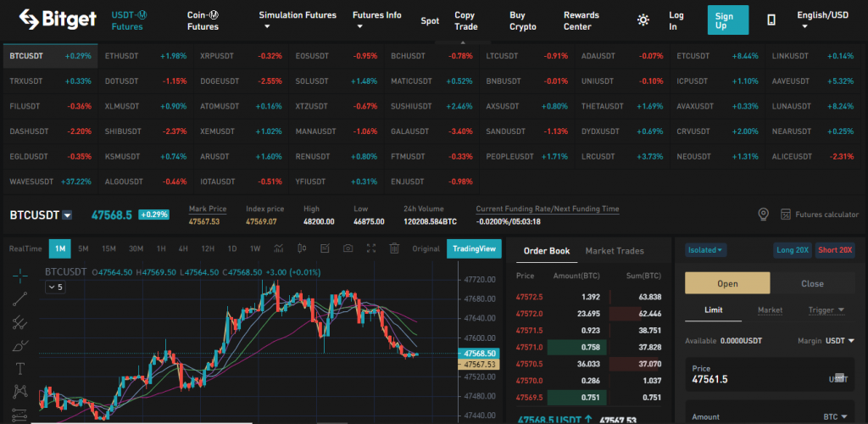Click the Amount input field

(770, 413)
